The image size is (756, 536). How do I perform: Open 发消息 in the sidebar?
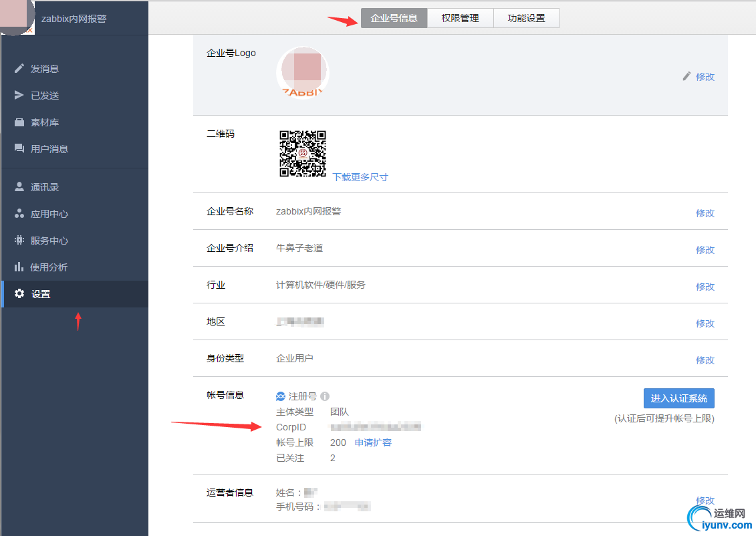coord(76,68)
